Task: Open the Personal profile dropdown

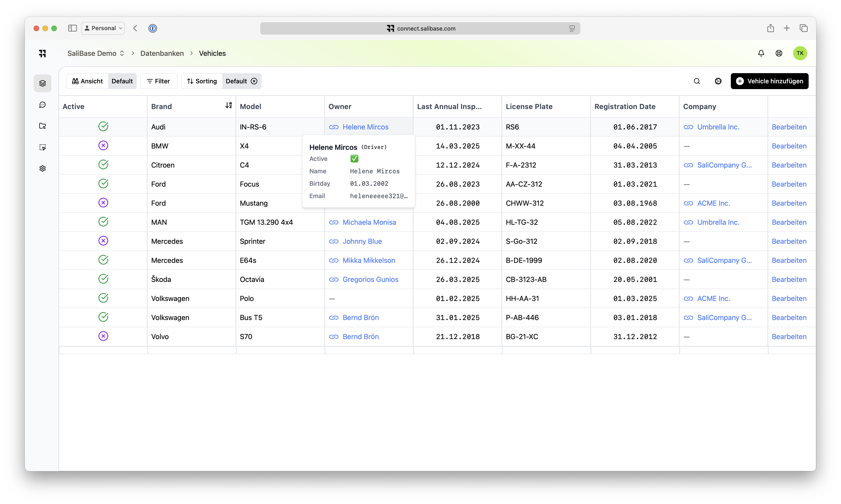Action: 103,28
